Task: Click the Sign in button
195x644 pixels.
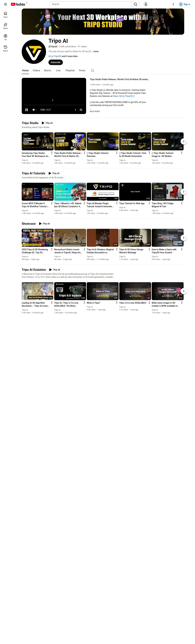Action: coord(185,4)
